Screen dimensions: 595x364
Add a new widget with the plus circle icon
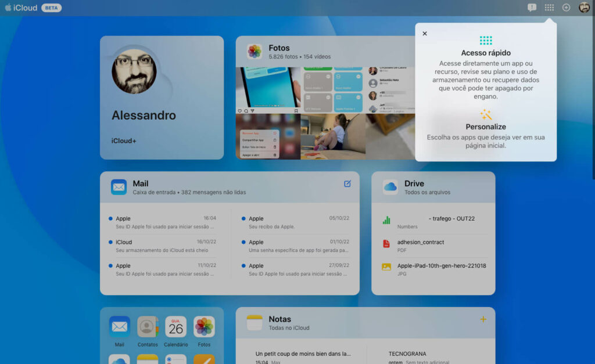[x=565, y=8]
